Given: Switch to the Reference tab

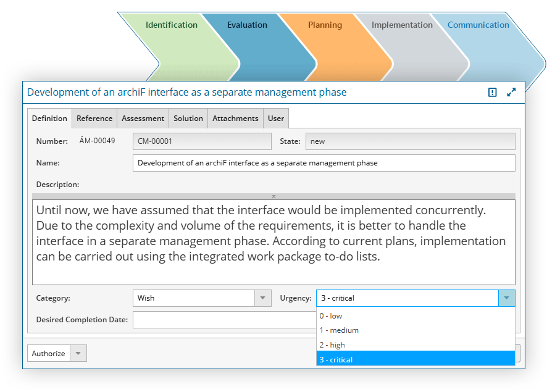Looking at the screenshot, I should pyautogui.click(x=94, y=119).
